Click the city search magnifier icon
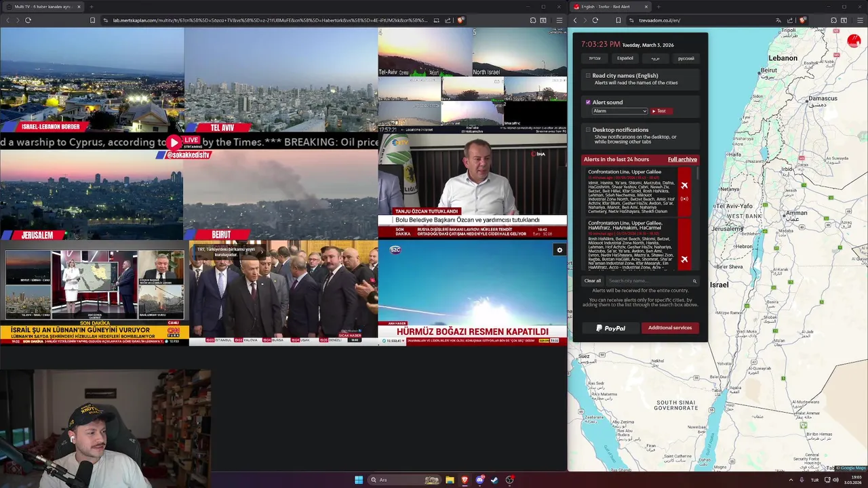The height and width of the screenshot is (488, 868). point(694,281)
